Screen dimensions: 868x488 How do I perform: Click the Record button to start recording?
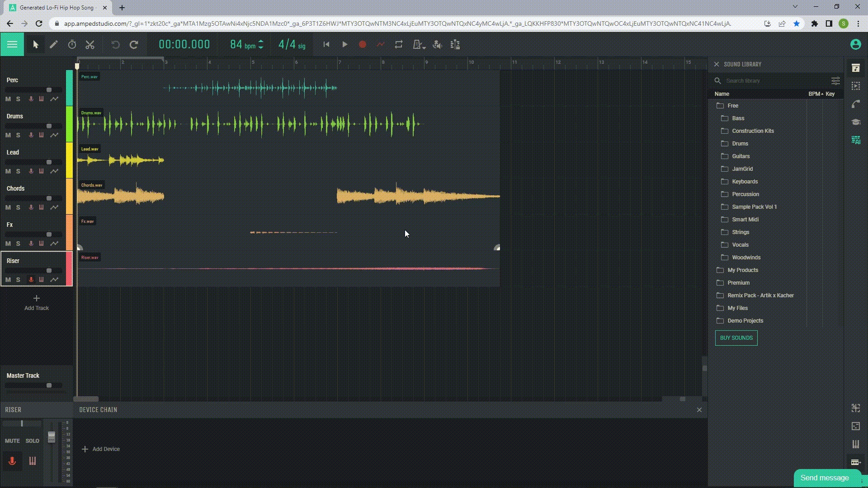(363, 45)
